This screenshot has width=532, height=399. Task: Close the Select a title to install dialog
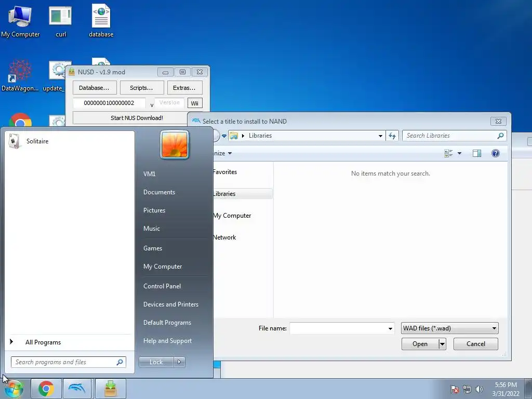click(x=498, y=121)
